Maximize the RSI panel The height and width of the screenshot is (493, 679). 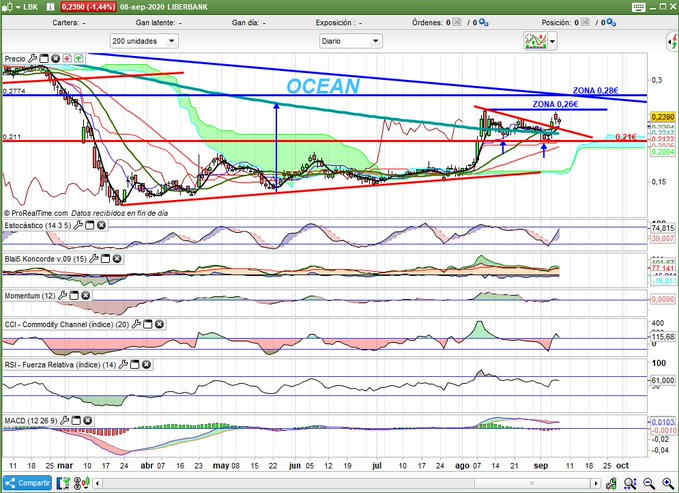click(x=135, y=364)
